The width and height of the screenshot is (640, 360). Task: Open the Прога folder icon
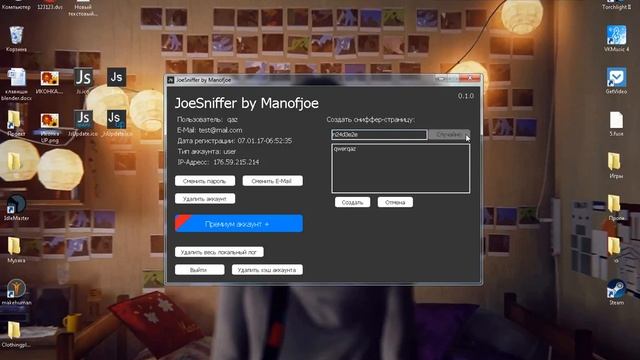coord(616,207)
